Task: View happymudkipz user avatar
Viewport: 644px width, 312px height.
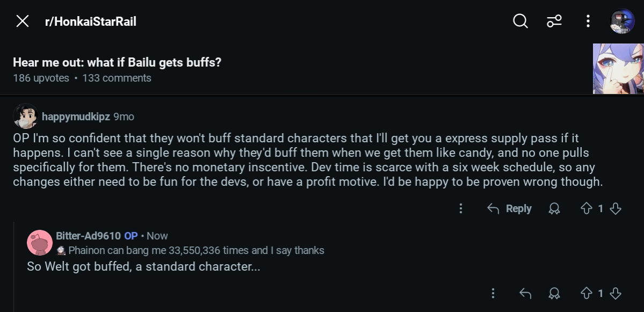Action: tap(25, 116)
